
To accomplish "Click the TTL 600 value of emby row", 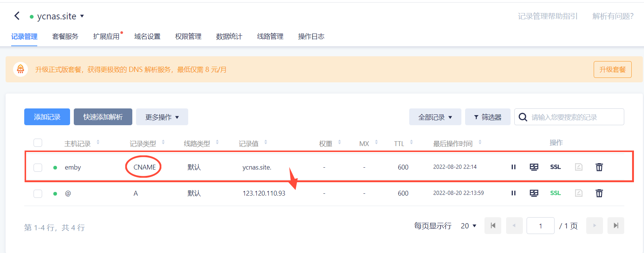I will click(x=403, y=167).
